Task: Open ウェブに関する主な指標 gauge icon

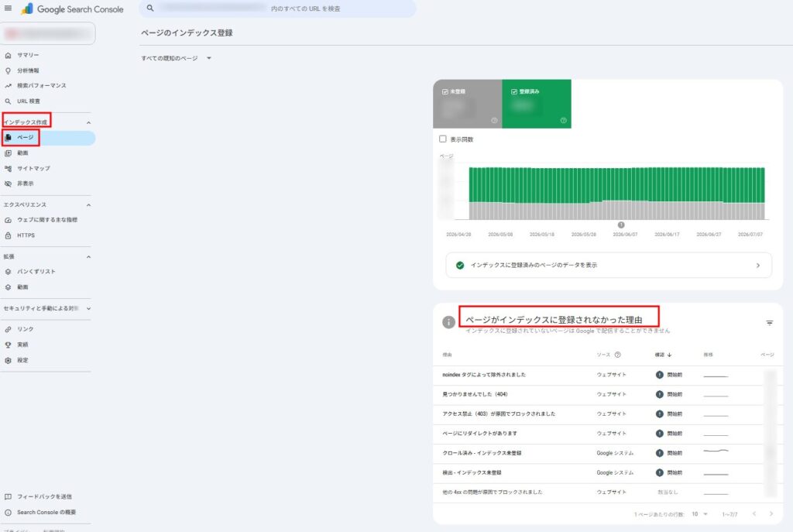Action: click(8, 220)
